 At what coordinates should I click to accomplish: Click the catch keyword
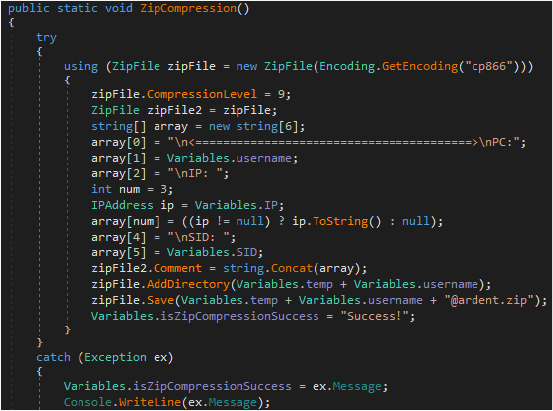click(x=53, y=357)
